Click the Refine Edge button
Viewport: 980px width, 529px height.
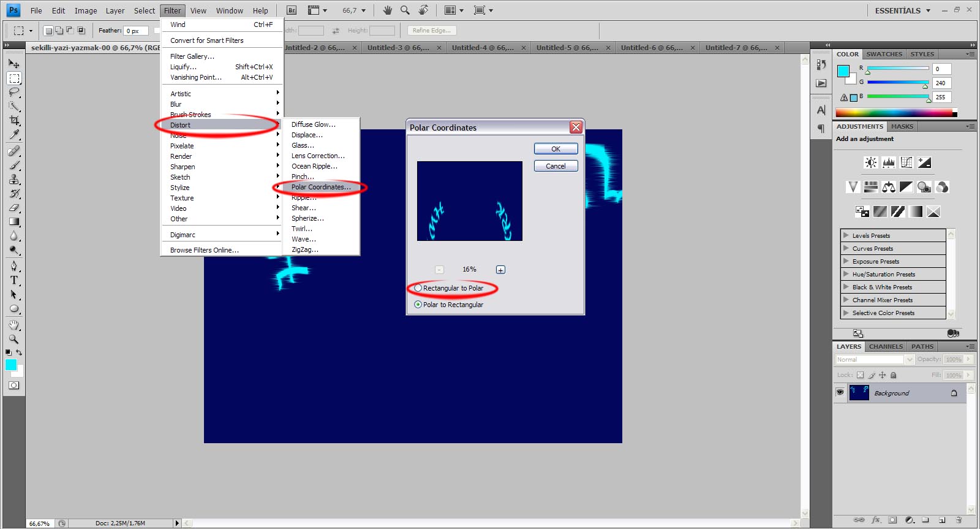432,30
